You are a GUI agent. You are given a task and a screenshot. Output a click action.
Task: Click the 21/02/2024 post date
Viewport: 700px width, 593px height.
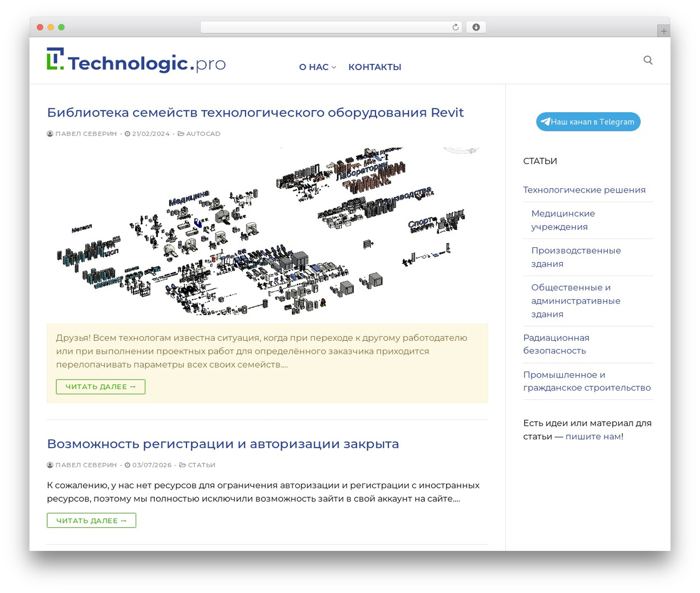tap(151, 133)
